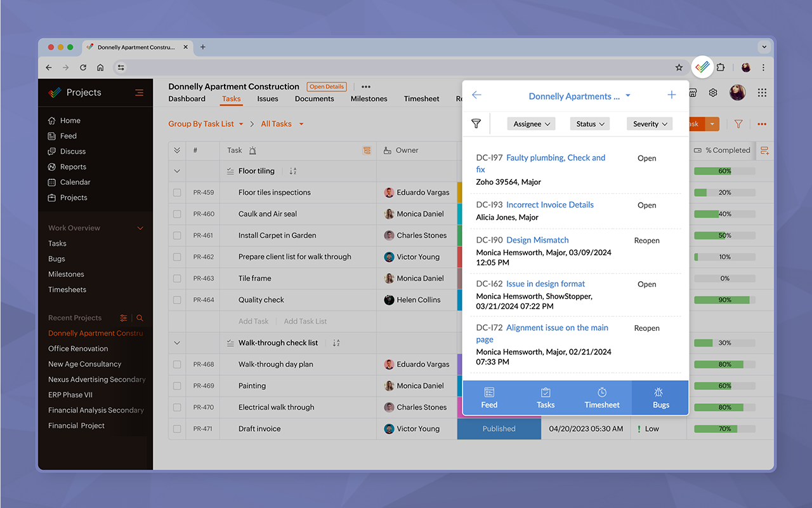812x508 pixels.
Task: Expand the Donnelly Apartments project dropdown
Action: (628, 96)
